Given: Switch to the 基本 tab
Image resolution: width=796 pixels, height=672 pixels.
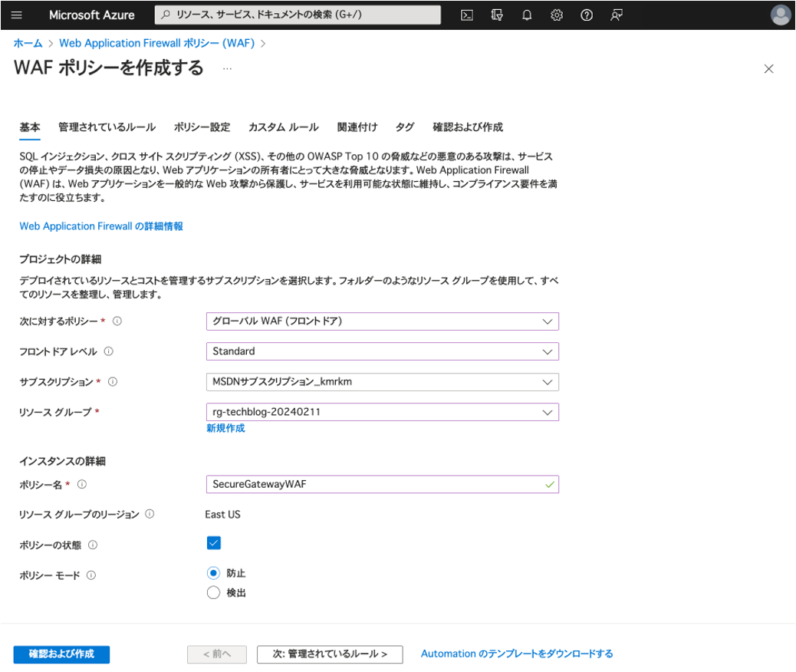Looking at the screenshot, I should point(30,127).
